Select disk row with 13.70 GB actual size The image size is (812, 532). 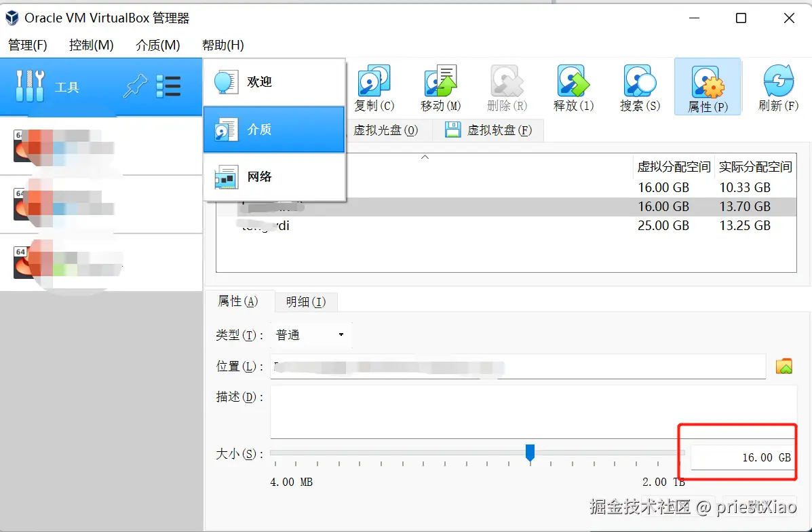tap(507, 207)
